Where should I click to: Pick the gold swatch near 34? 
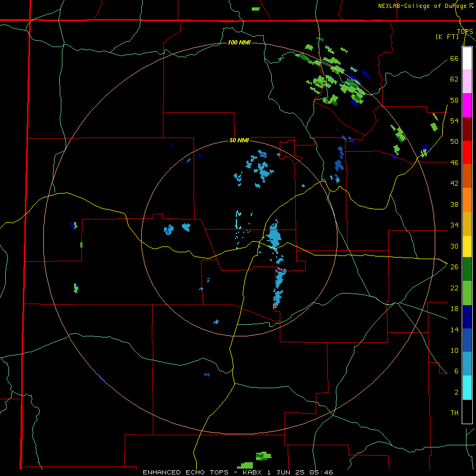click(x=467, y=224)
